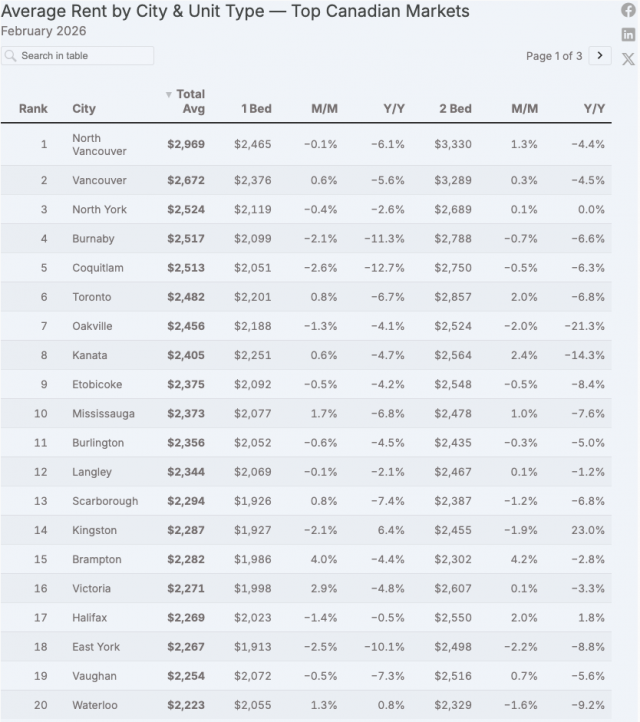Click the Page 1 of 3 indicator
This screenshot has width=640, height=722.
pyautogui.click(x=554, y=56)
